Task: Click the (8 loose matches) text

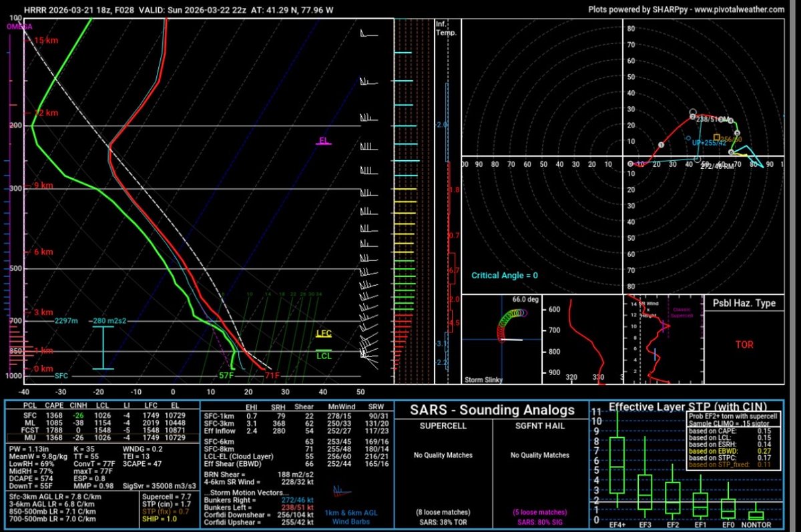Action: pos(443,513)
